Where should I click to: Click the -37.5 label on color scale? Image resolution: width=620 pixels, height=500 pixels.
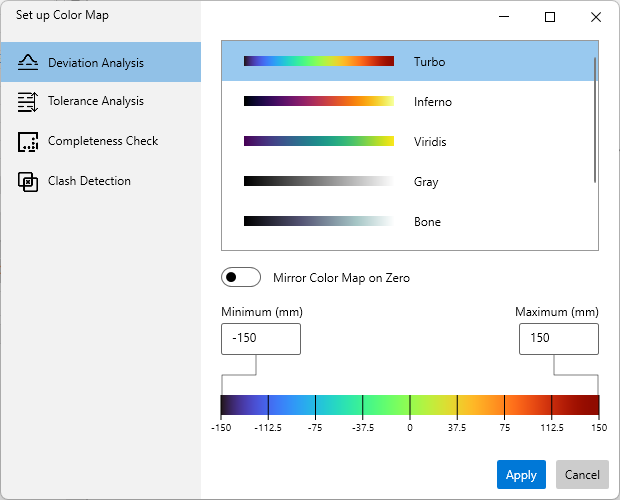click(x=363, y=428)
